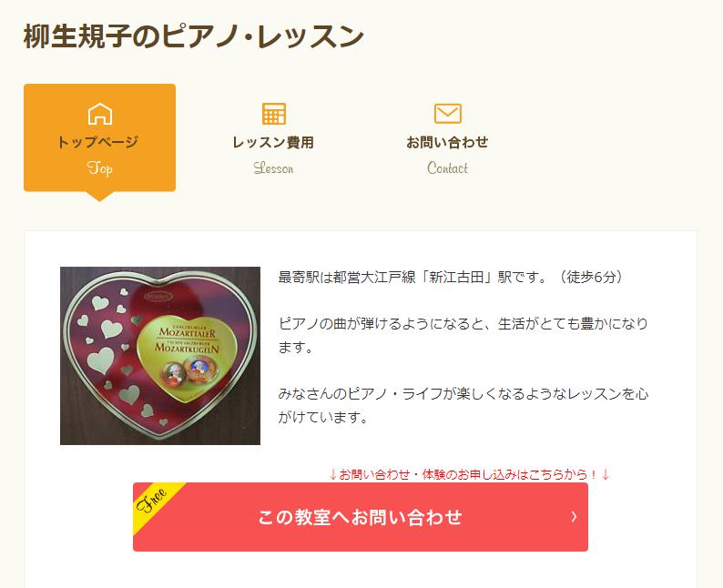
Task: Click the cursive Top label
Action: pyautogui.click(x=99, y=168)
